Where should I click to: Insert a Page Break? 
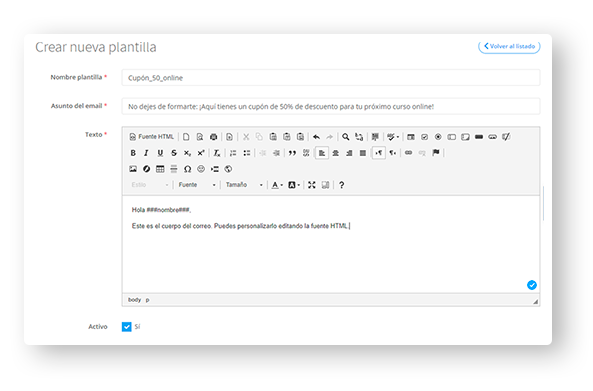pos(214,169)
